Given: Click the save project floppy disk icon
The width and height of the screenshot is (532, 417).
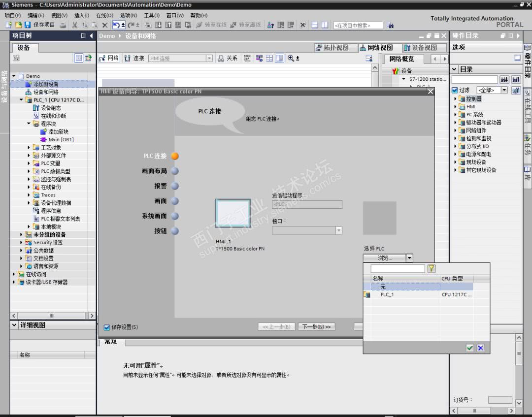Looking at the screenshot, I should click(x=27, y=25).
